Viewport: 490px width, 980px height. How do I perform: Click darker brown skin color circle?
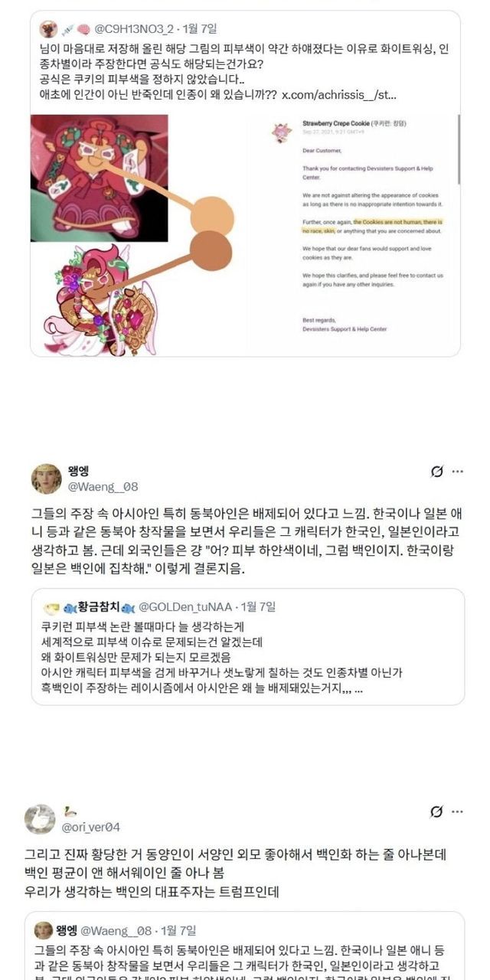tap(211, 250)
